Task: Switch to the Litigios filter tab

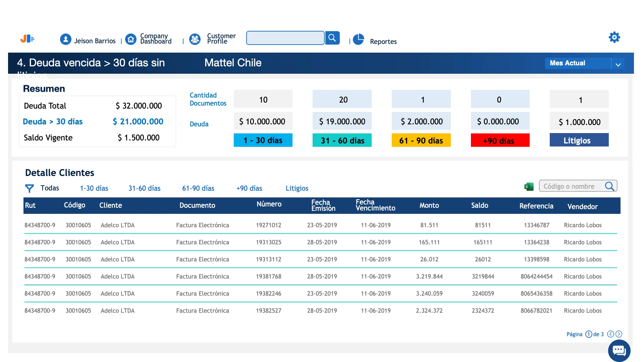Action: tap(297, 188)
